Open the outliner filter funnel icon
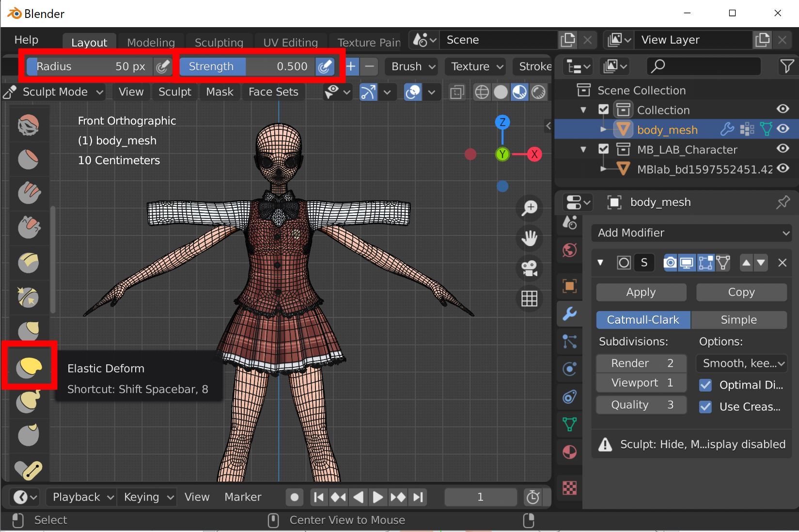Image resolution: width=799 pixels, height=532 pixels. (787, 66)
